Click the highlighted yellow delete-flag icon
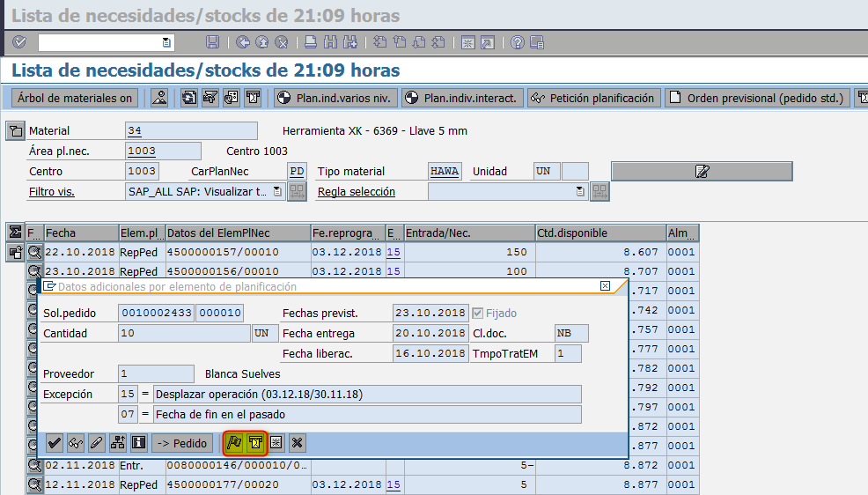 click(x=255, y=443)
